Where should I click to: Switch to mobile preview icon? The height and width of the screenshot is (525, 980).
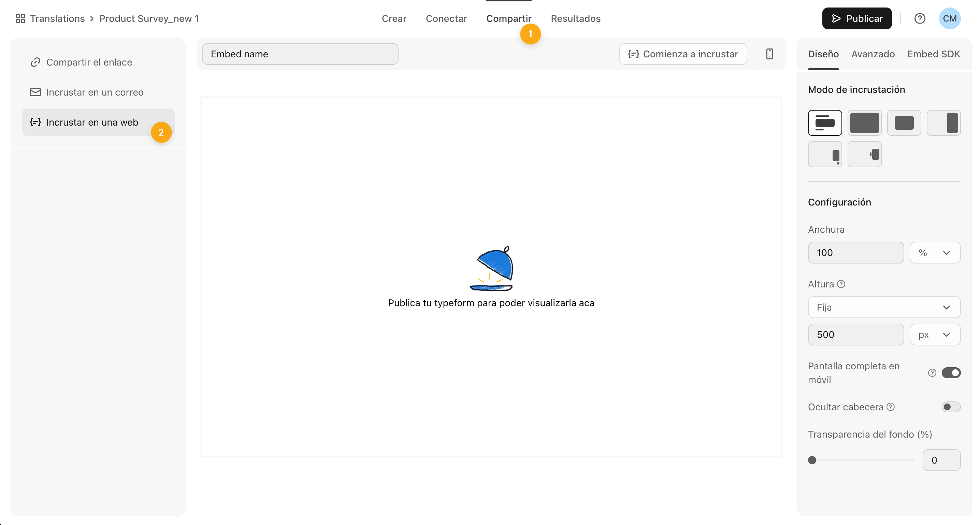(x=769, y=54)
